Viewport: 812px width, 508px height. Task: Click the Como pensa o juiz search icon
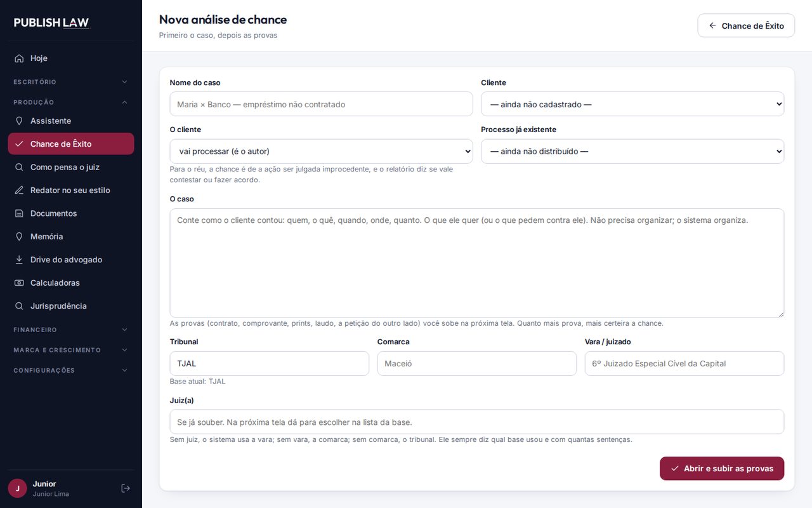coord(19,167)
